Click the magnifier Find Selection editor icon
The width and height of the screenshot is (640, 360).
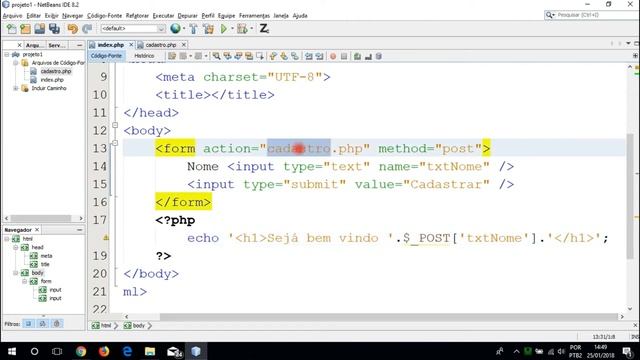click(x=216, y=56)
